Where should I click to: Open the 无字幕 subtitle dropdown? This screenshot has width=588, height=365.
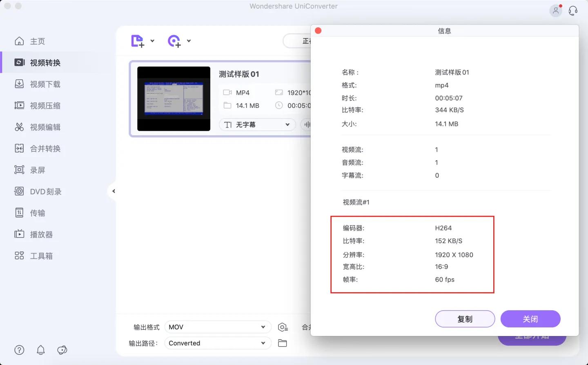[257, 124]
